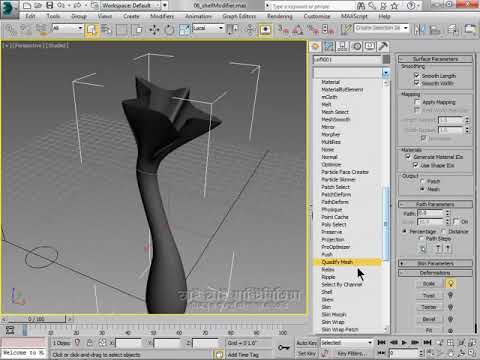
Task: Open Edit Named Selection Sets icon
Action: (x=347, y=30)
